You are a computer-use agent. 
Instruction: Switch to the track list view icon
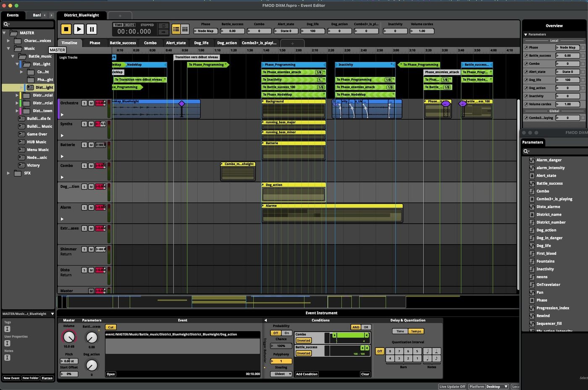176,29
